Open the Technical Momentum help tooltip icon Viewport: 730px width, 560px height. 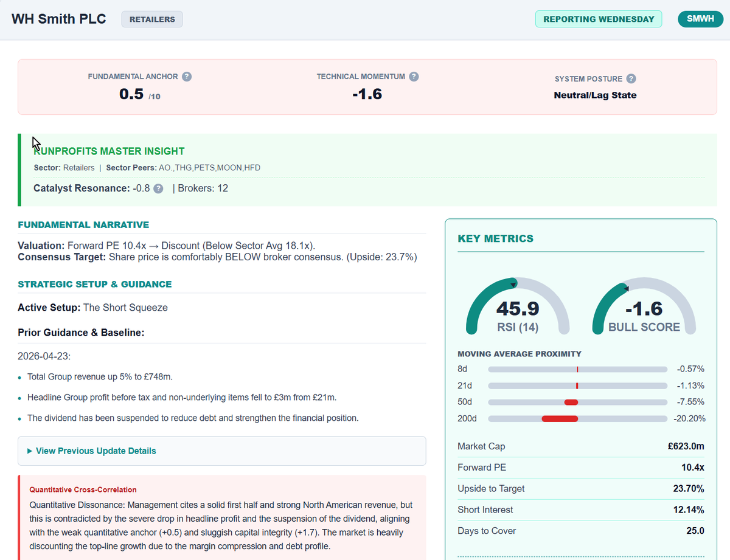click(x=414, y=77)
